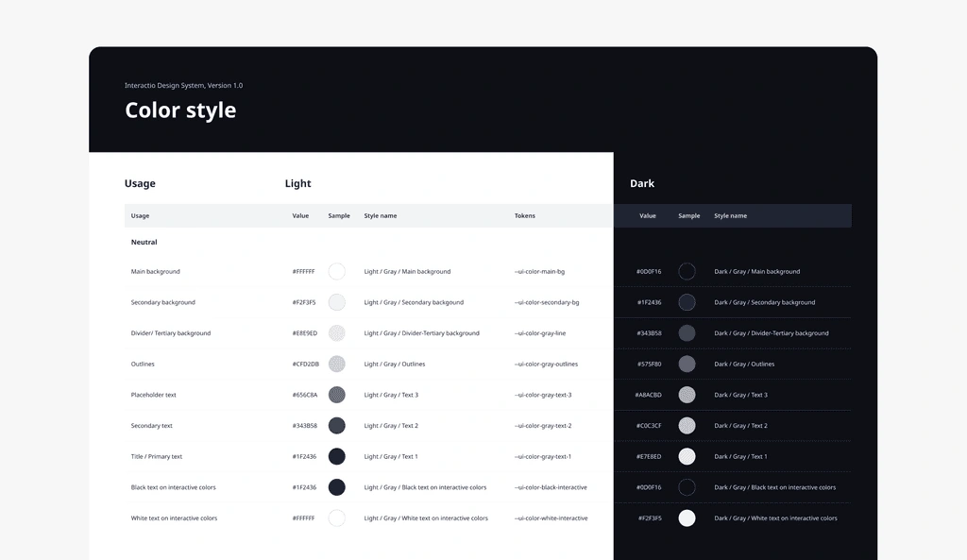Select Light White text on interactive colors sample
This screenshot has height=560, width=967.
pos(337,518)
